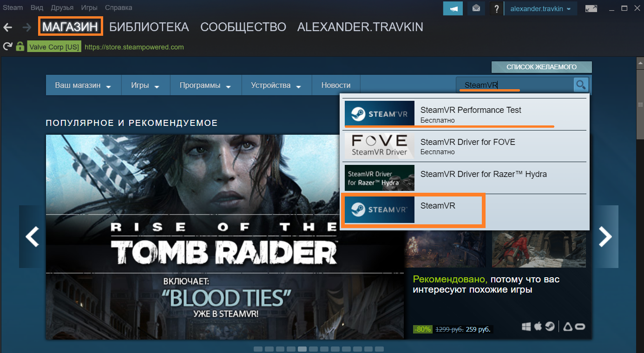Switch to the БИБЛИОТЕКА tab

(x=149, y=27)
